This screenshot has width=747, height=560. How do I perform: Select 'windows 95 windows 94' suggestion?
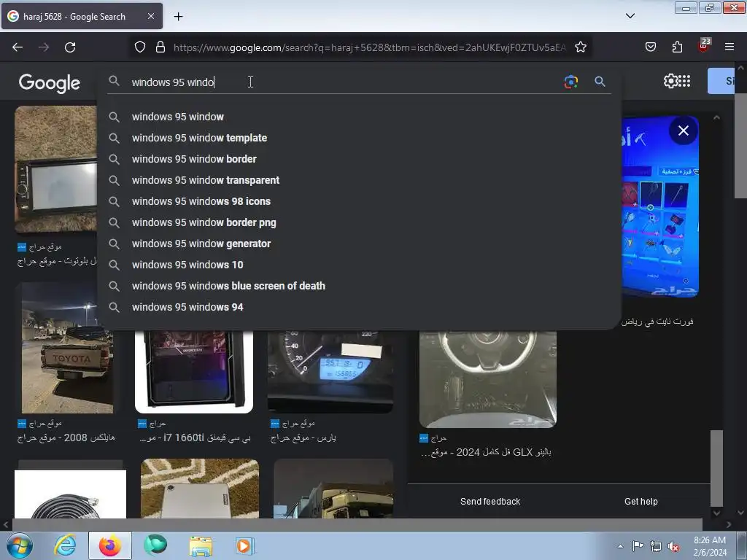click(359, 307)
